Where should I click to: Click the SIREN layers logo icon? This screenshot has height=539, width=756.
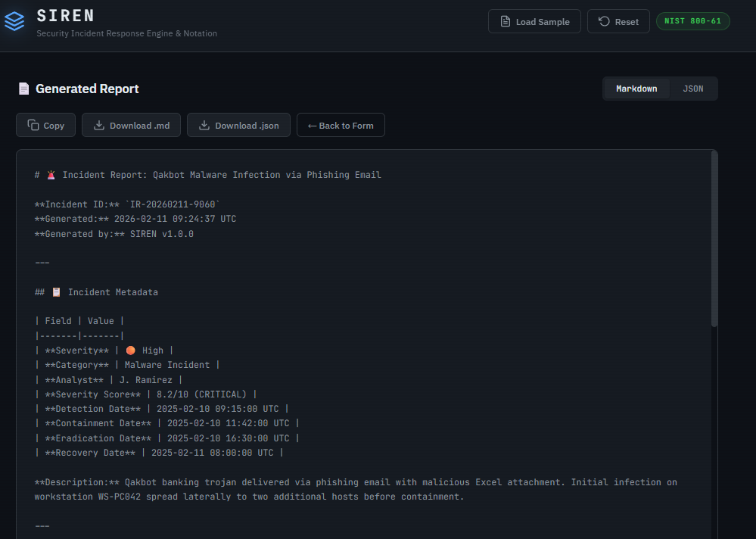pyautogui.click(x=14, y=21)
